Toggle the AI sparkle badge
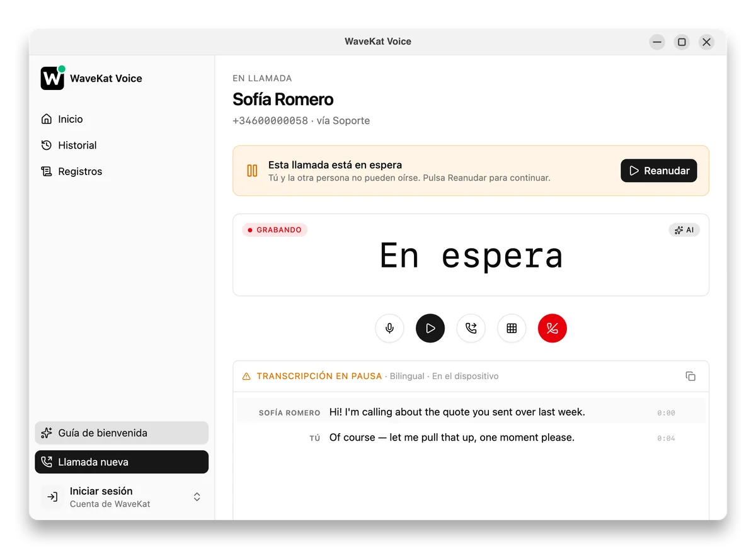The height and width of the screenshot is (549, 756). pyautogui.click(x=684, y=230)
